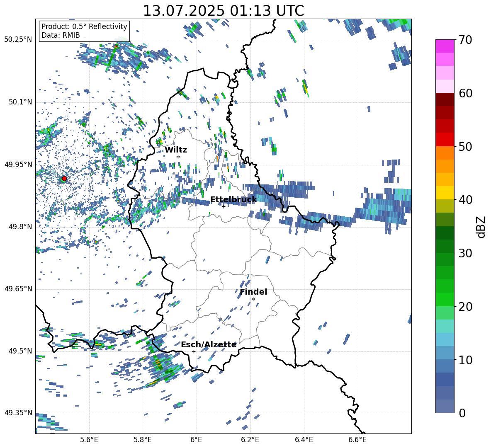Click the colorbar tick value 50
Viewport: 491px width, 448px height.
(x=465, y=147)
